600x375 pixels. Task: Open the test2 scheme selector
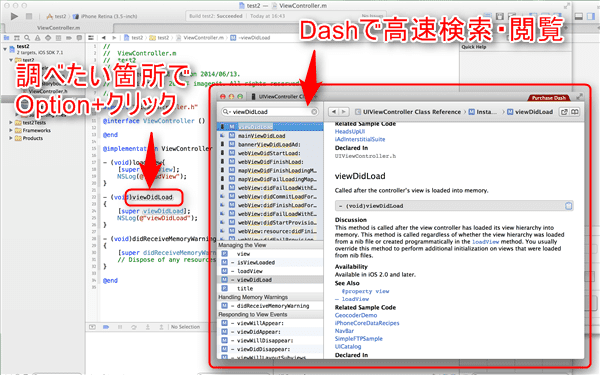(x=56, y=16)
